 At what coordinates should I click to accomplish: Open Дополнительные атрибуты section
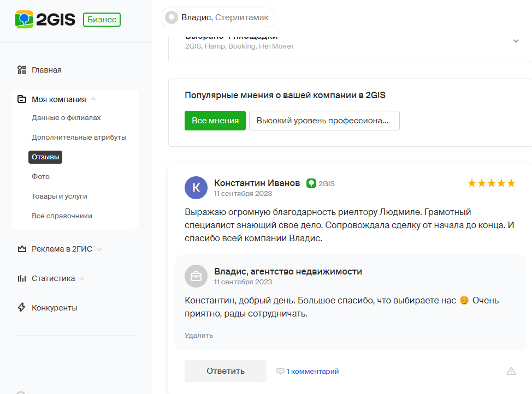(x=79, y=138)
